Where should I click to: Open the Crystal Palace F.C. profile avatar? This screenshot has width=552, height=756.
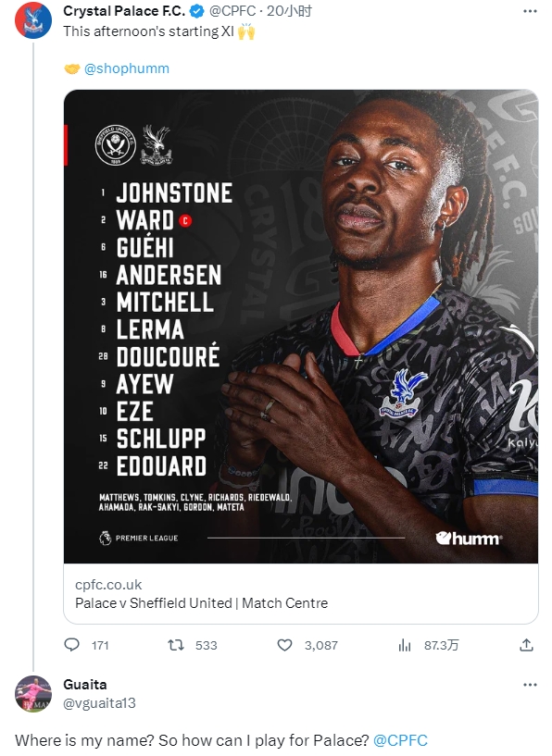click(x=33, y=20)
